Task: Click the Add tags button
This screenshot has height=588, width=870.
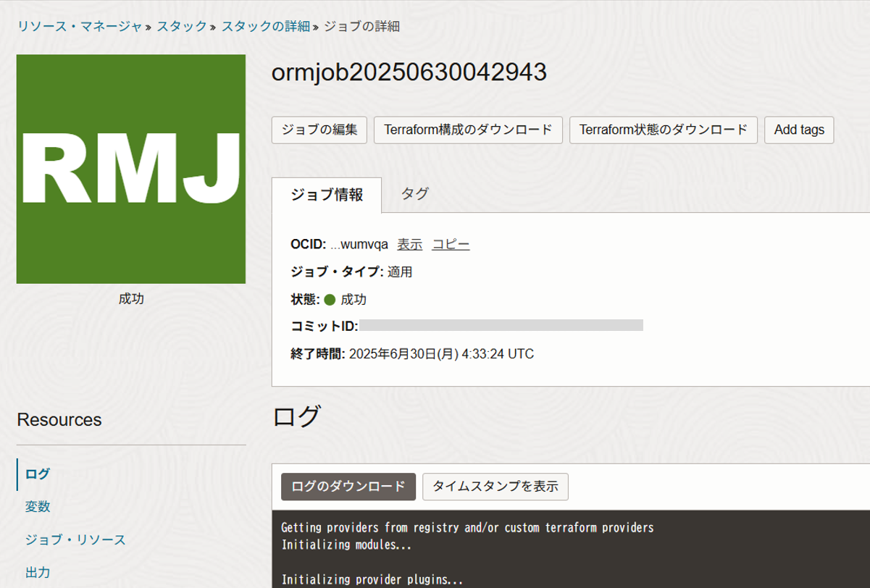Action: 799,130
